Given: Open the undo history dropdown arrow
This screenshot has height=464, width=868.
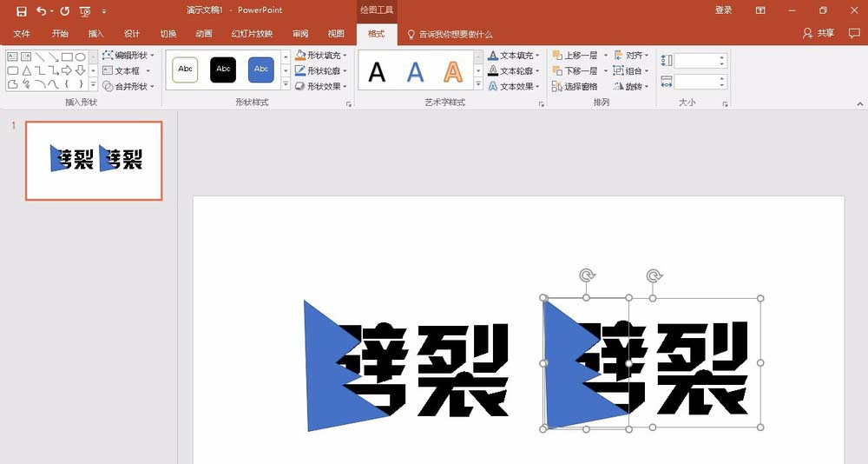Looking at the screenshot, I should (52, 11).
